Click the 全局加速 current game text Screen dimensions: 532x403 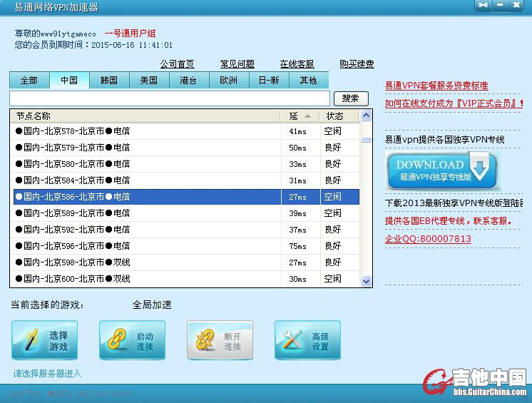tap(152, 305)
